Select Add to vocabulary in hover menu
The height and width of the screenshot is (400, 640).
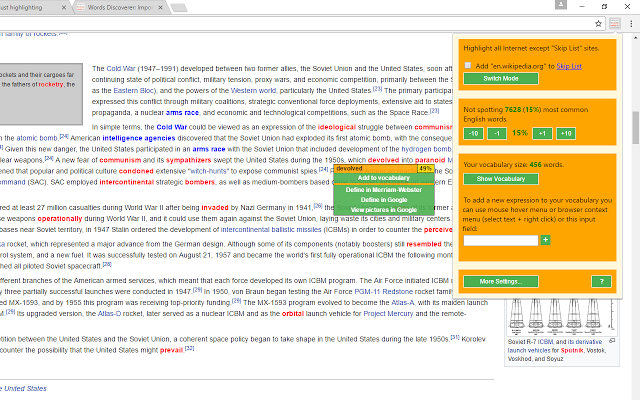[384, 178]
